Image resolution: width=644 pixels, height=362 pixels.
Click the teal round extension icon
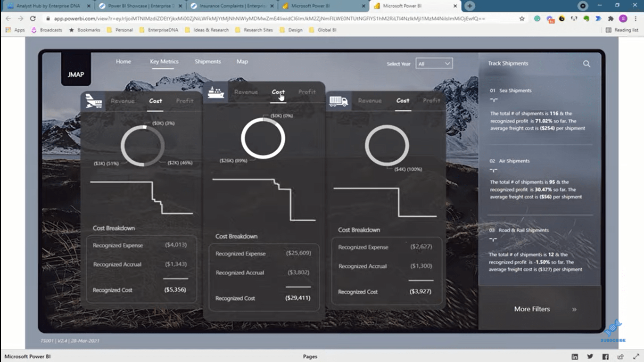[x=537, y=18]
